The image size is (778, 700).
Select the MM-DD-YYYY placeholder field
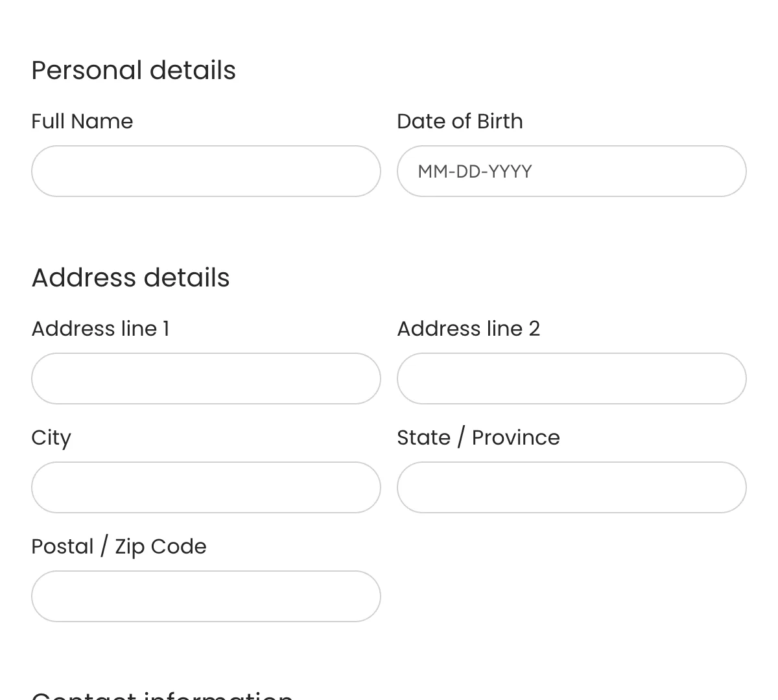(x=571, y=171)
